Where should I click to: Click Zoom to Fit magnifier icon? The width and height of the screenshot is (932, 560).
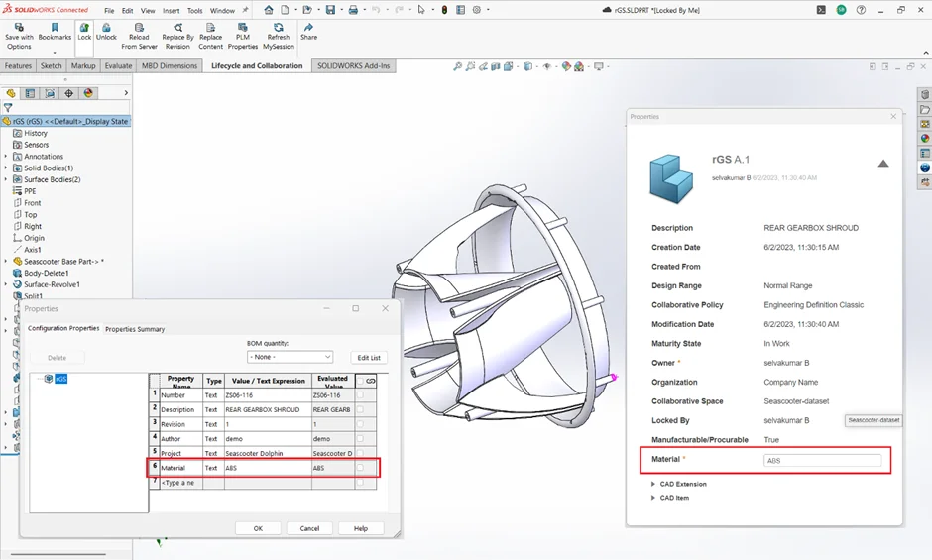point(457,66)
